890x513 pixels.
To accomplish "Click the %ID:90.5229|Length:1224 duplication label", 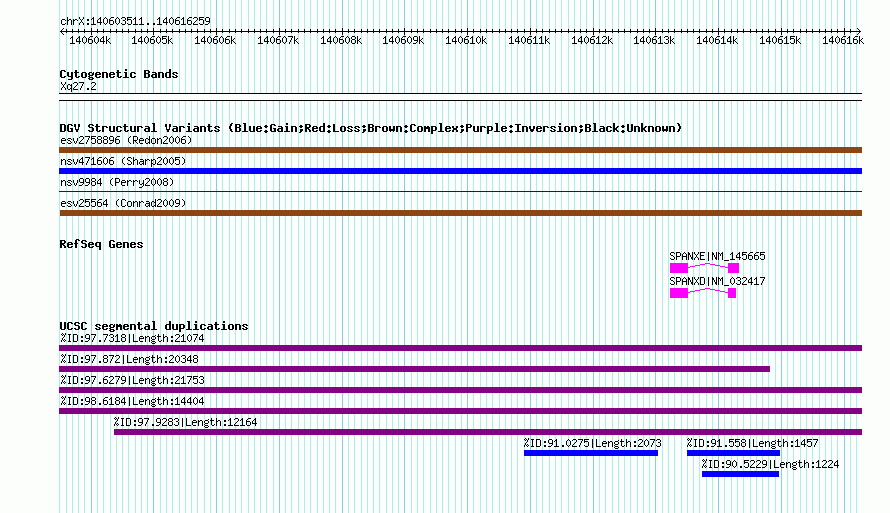I will pyautogui.click(x=770, y=464).
